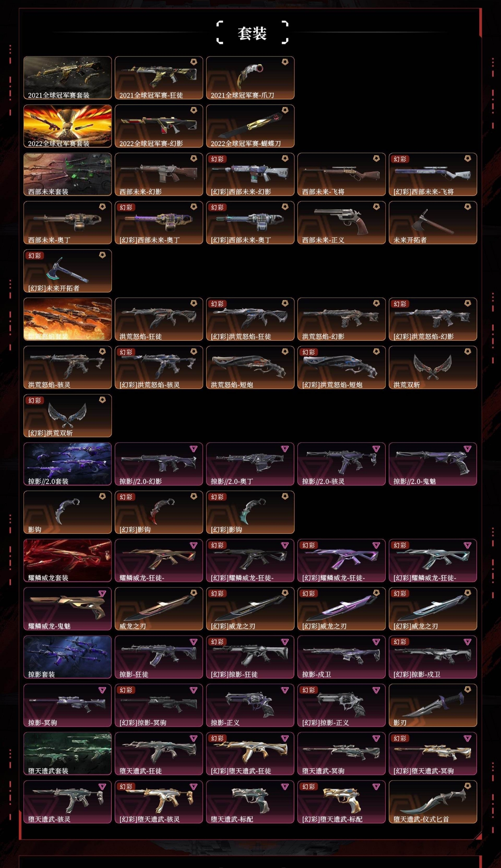Open the 掠影套装 bundle thumbnail
The width and height of the screenshot is (501, 868).
[x=68, y=657]
